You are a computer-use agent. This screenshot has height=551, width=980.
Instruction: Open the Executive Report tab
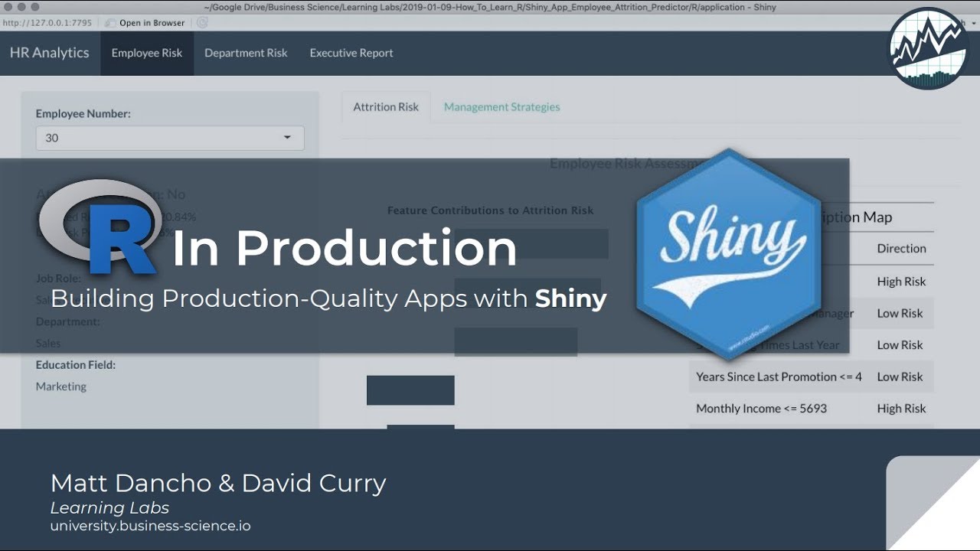pos(351,53)
